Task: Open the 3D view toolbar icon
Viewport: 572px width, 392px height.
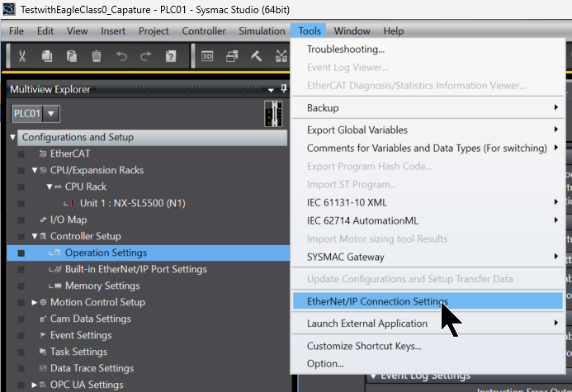Action: point(207,56)
